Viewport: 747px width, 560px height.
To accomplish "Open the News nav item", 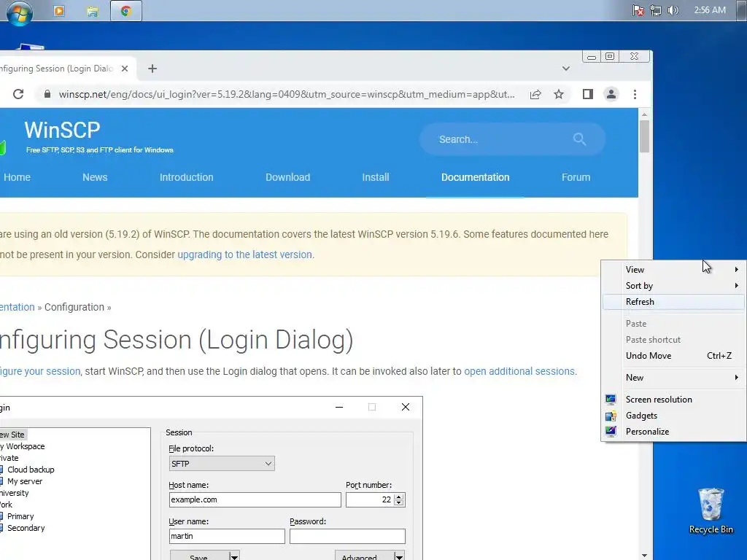I will 95,177.
